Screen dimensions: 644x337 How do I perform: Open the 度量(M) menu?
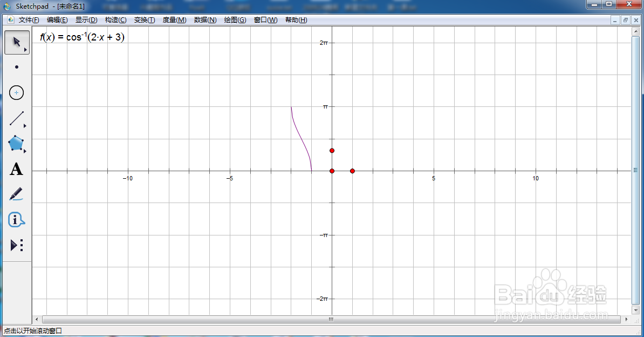175,20
